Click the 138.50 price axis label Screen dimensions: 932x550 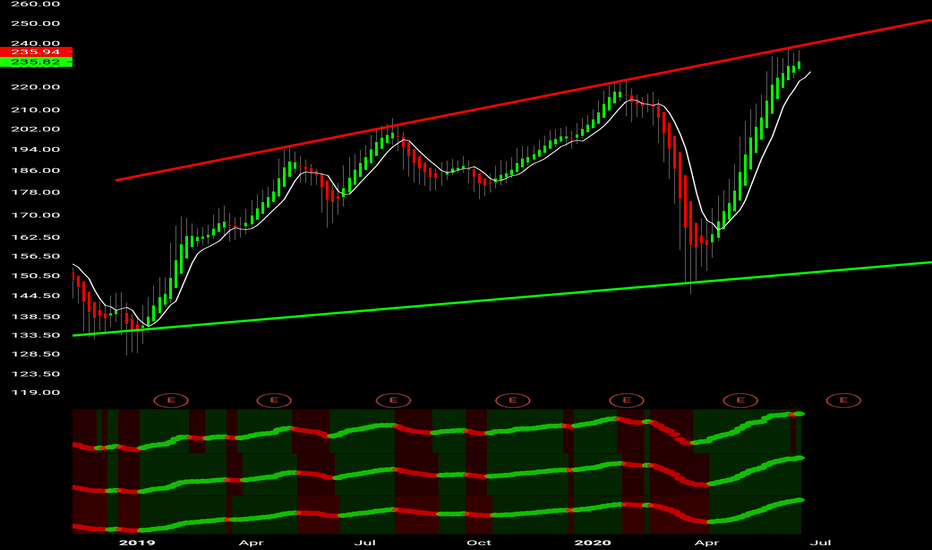pyautogui.click(x=36, y=316)
